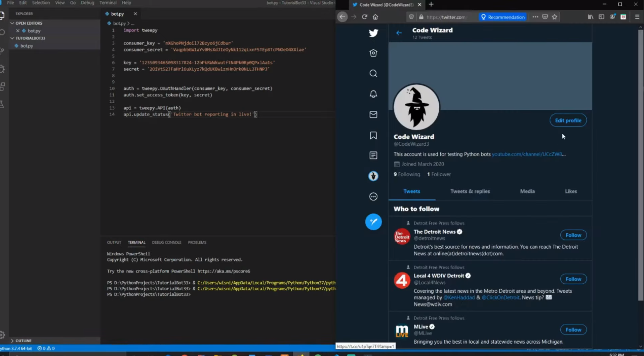The height and width of the screenshot is (356, 644).
Task: Switch to PROBLEMS panel tab
Action: pos(197,242)
